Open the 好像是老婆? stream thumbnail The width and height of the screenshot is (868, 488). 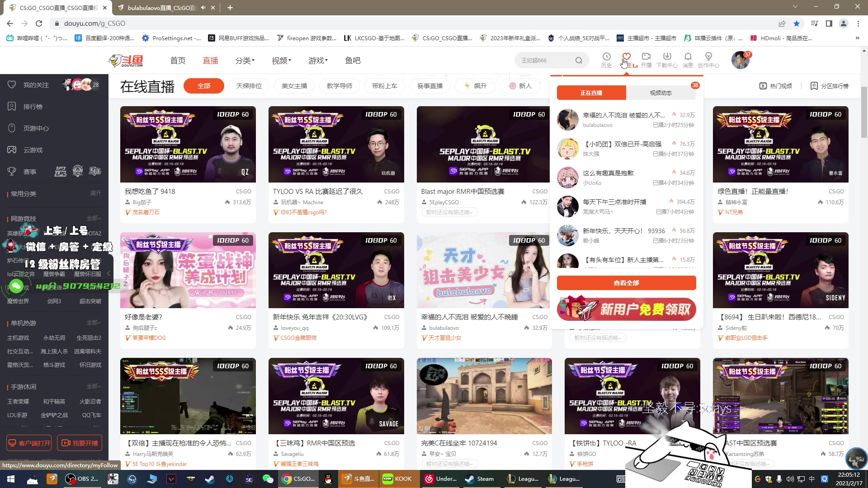click(188, 270)
